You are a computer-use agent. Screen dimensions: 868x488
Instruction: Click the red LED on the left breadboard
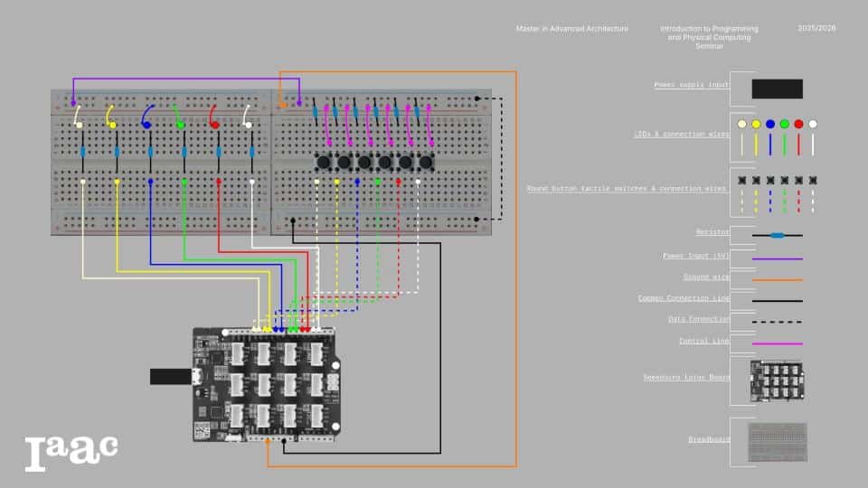point(214,124)
